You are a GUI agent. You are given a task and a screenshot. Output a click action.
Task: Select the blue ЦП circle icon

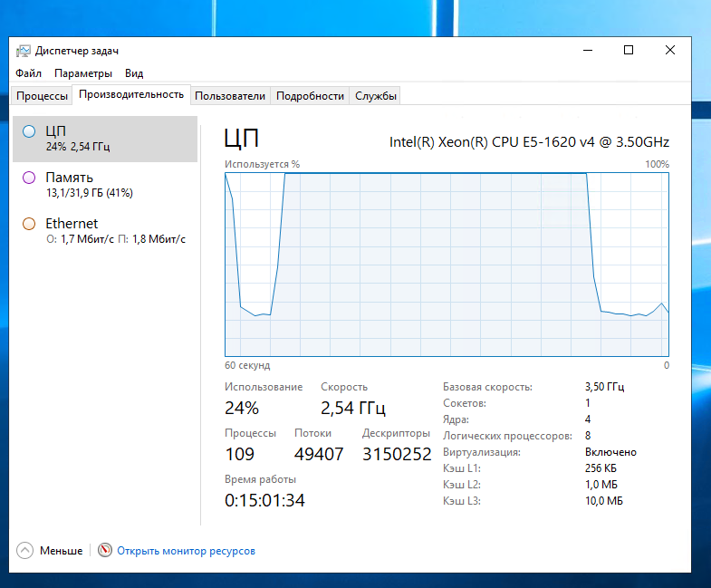click(29, 131)
